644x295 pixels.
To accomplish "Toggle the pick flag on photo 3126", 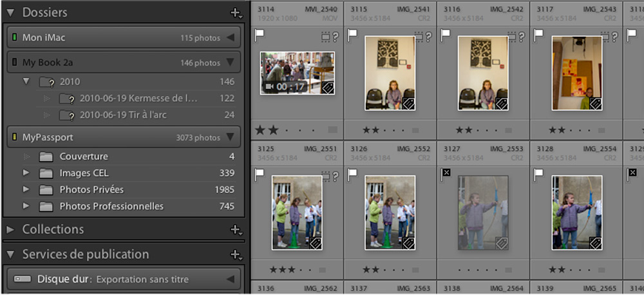I will [x=352, y=175].
